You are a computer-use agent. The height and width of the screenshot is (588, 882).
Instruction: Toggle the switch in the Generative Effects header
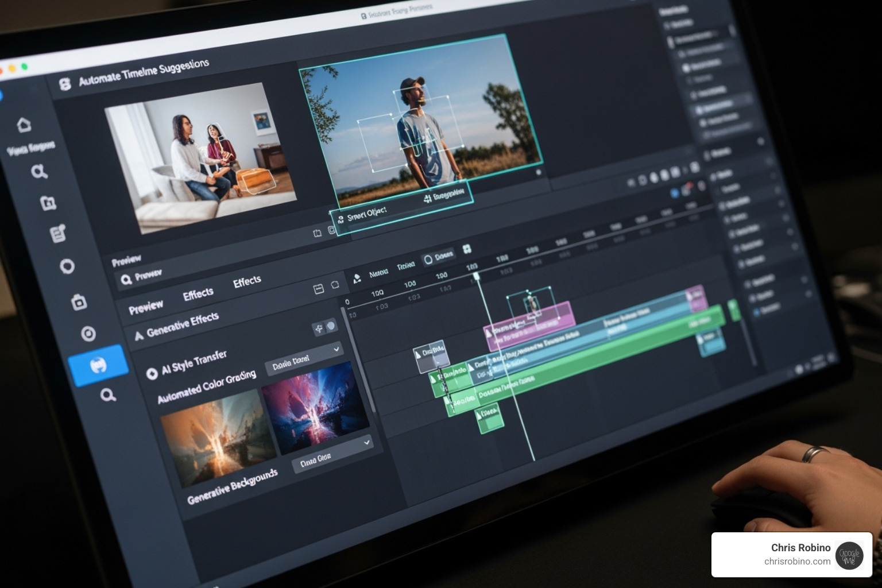[325, 327]
